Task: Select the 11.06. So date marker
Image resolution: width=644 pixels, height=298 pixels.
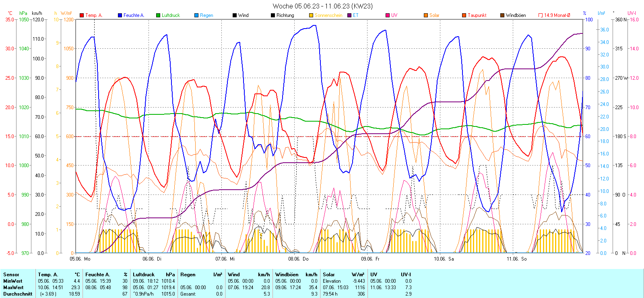Action: tap(516, 259)
